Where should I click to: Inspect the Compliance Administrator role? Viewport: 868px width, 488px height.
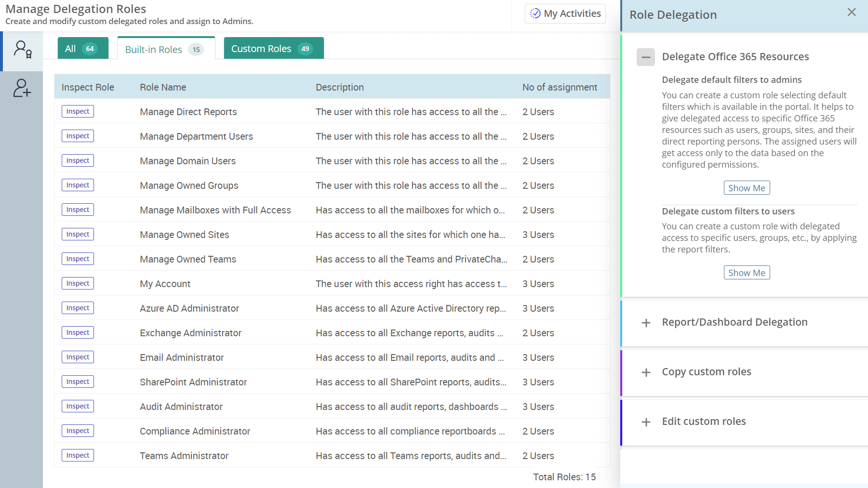pyautogui.click(x=78, y=430)
